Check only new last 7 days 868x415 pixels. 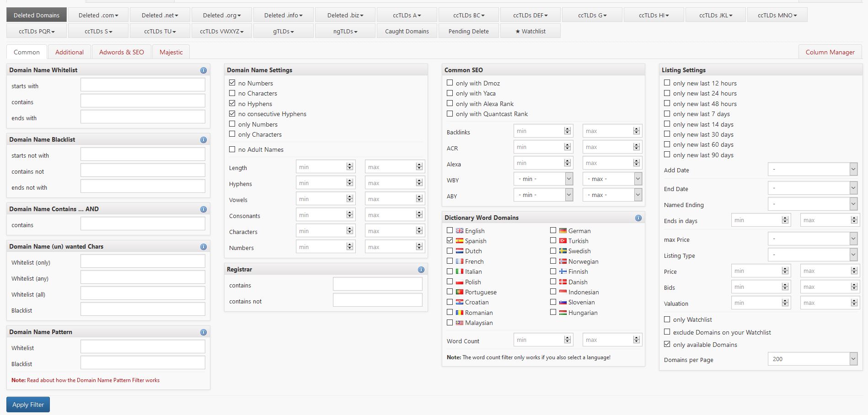tap(667, 113)
